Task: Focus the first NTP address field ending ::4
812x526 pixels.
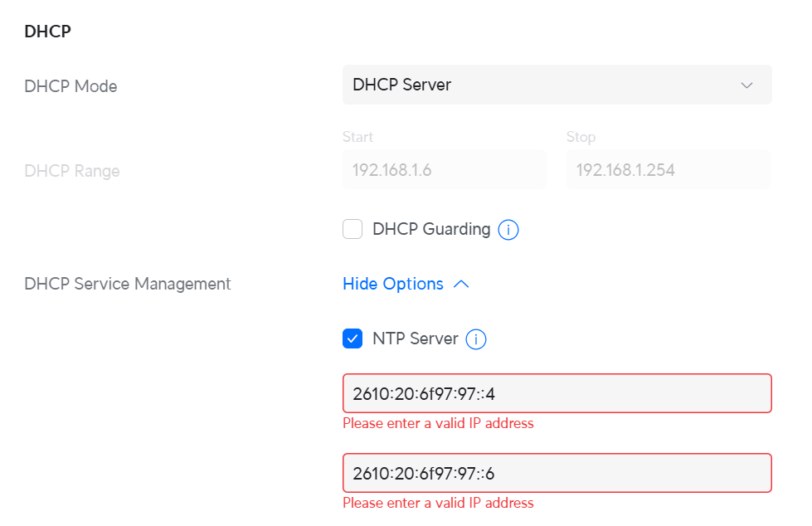Action: click(556, 393)
